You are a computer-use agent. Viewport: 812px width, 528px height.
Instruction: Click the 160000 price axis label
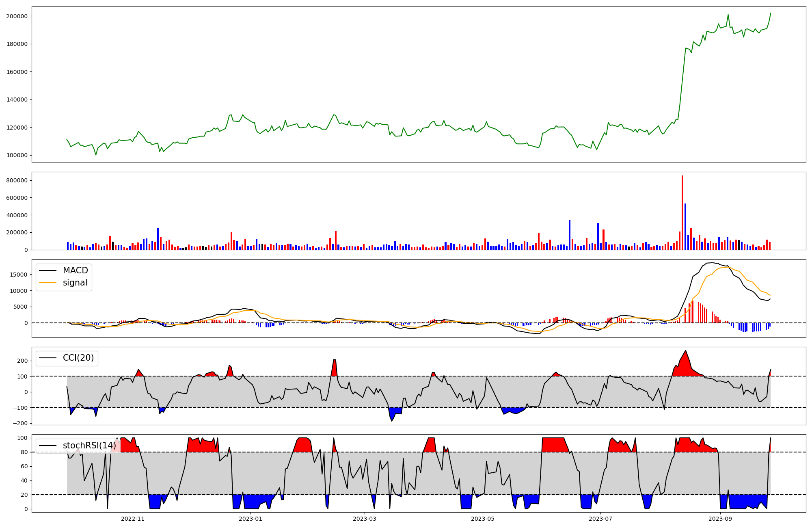(17, 72)
